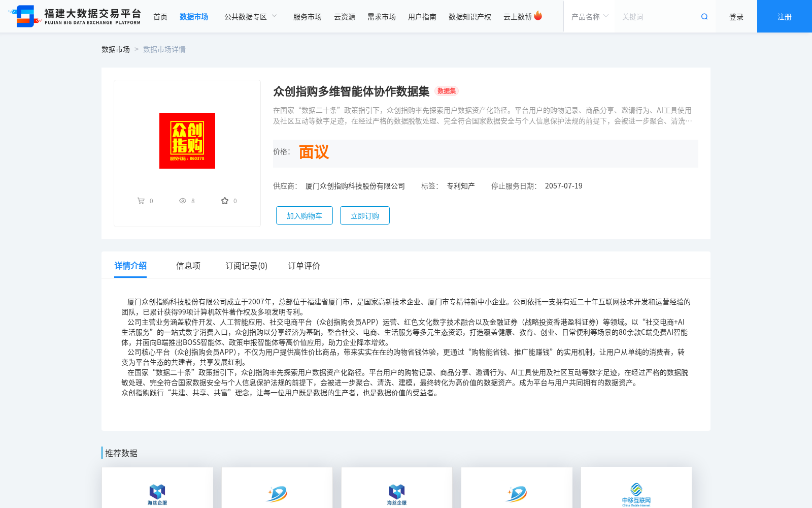This screenshot has width=812, height=508.
Task: Click the blue 注册 button
Action: 785,16
